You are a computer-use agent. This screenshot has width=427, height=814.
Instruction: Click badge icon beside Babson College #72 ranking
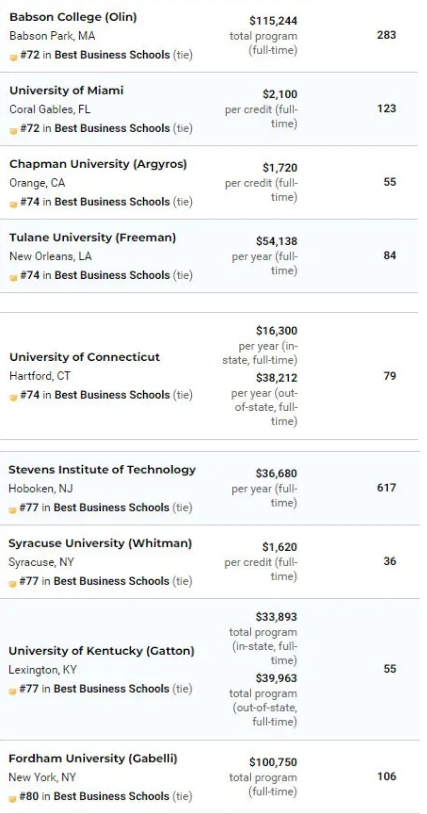click(x=14, y=57)
